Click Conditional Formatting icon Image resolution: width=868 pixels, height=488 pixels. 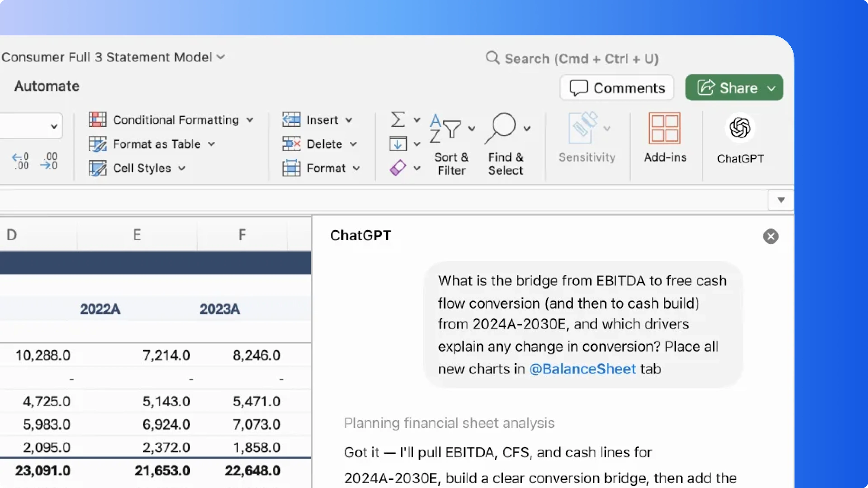97,120
